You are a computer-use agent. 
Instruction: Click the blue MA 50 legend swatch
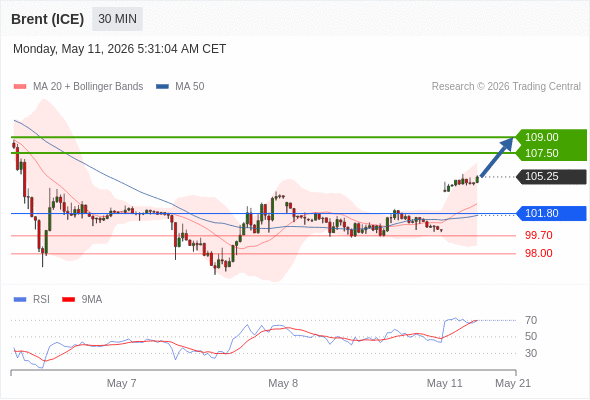pyautogui.click(x=162, y=87)
